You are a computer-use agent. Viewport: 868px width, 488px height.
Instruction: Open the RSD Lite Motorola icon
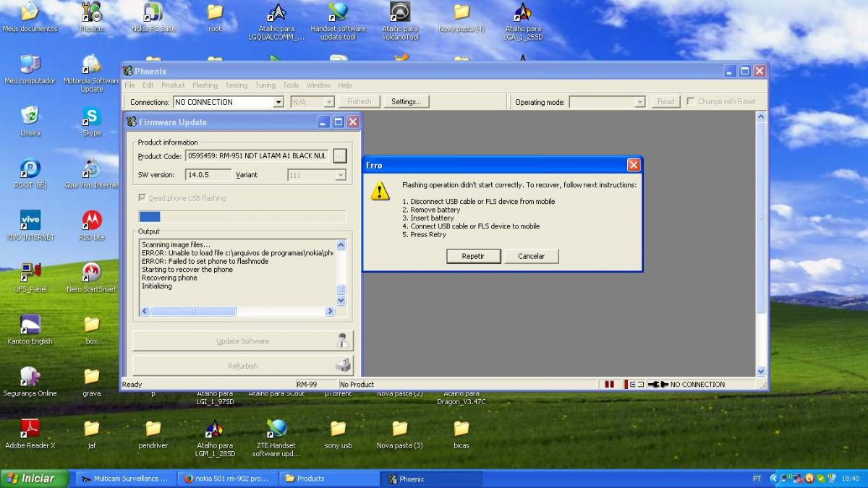point(92,226)
